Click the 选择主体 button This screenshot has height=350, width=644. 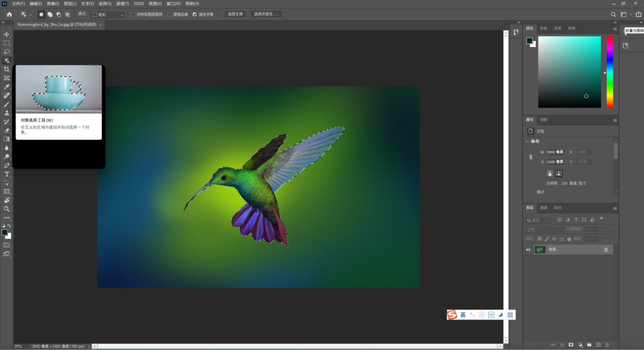point(235,14)
